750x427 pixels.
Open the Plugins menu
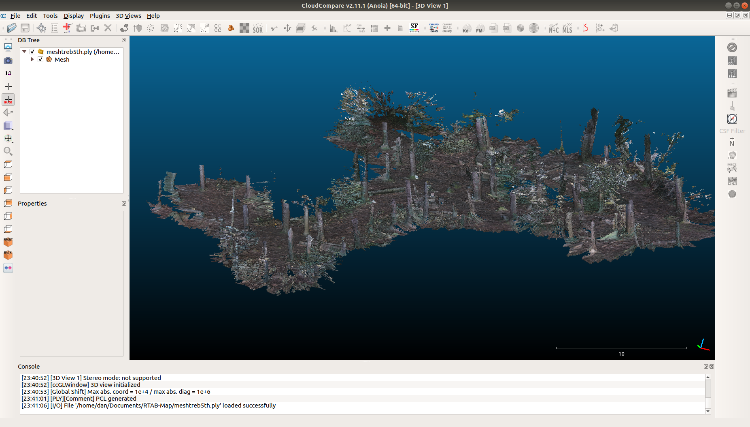(x=100, y=16)
